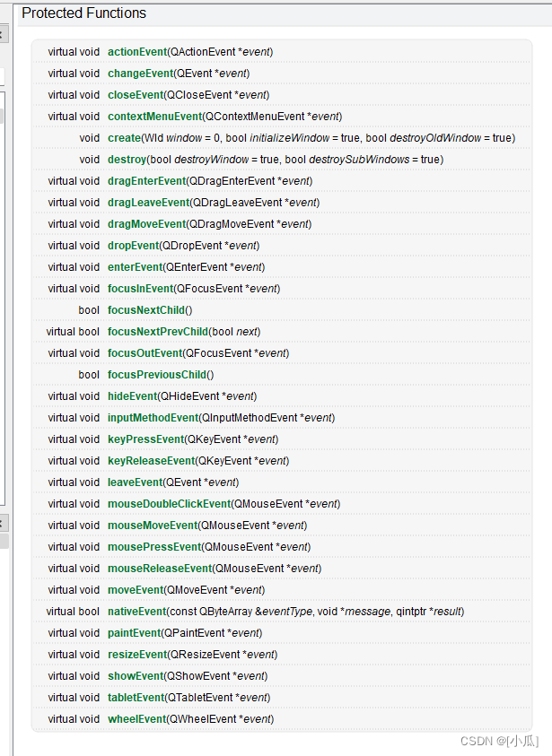Open the focusOutEvent function link
Viewport: 552px width, 756px height.
click(145, 353)
